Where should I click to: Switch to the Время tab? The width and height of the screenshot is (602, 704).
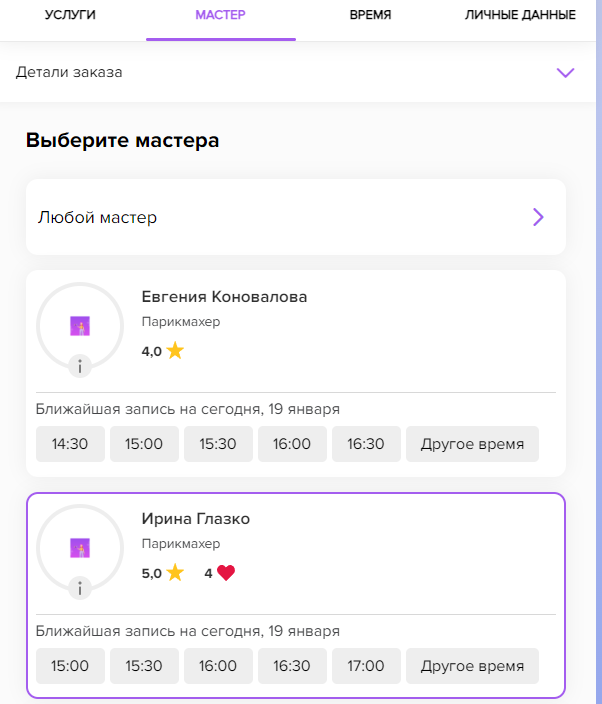[x=370, y=15]
